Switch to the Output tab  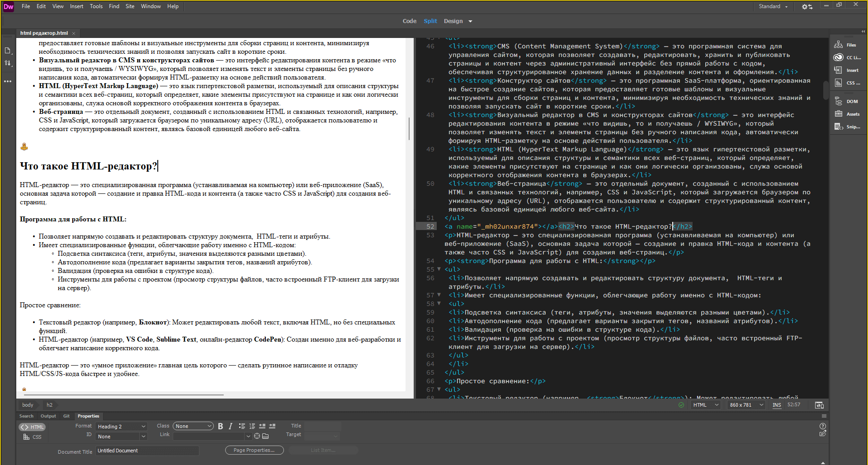point(48,416)
